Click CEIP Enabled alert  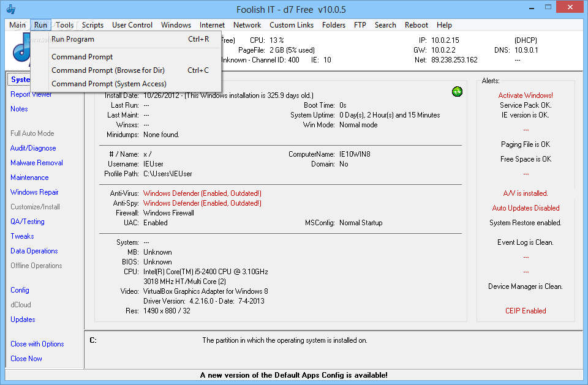coord(526,310)
